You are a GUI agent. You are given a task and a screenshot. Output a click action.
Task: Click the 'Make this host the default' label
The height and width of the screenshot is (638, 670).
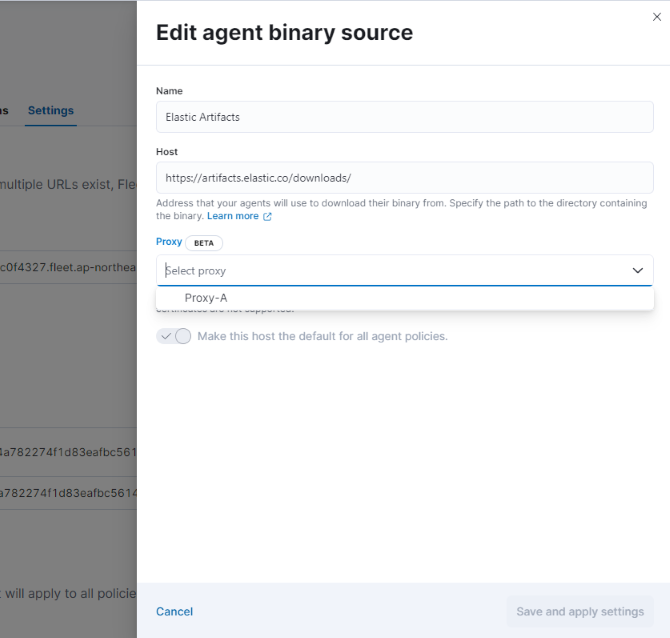pos(322,336)
